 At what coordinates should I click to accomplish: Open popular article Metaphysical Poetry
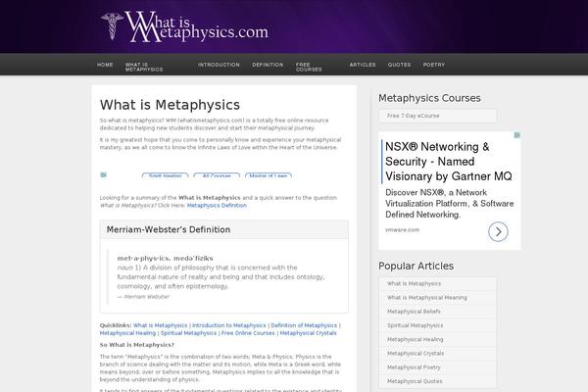tap(438, 367)
